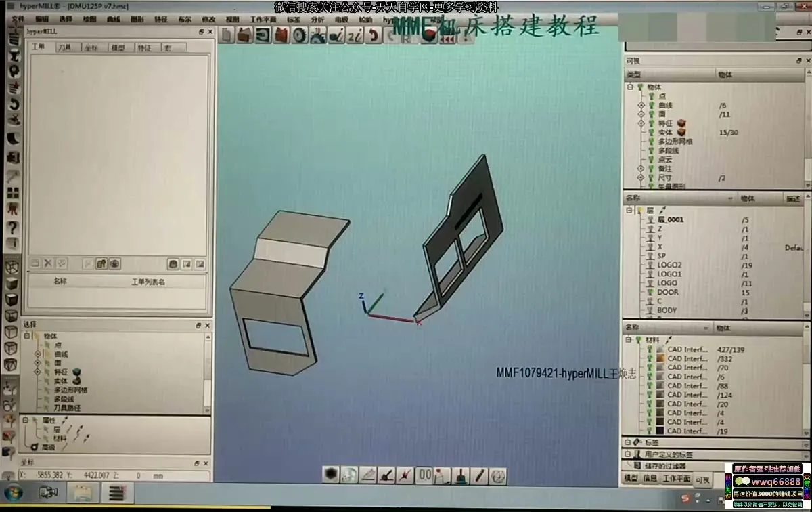Open the 工作平面 menu in the menu bar
812x512 pixels.
pyautogui.click(x=263, y=20)
